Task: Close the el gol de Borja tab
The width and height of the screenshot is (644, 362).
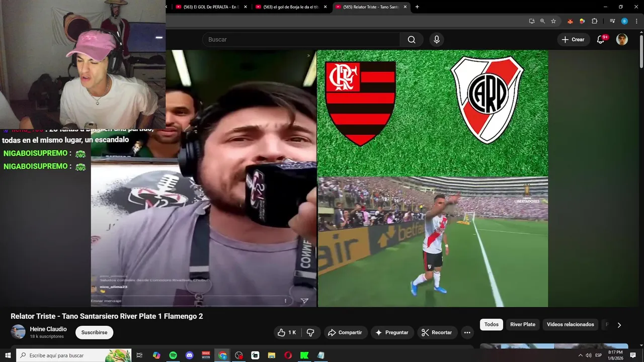Action: pyautogui.click(x=325, y=7)
